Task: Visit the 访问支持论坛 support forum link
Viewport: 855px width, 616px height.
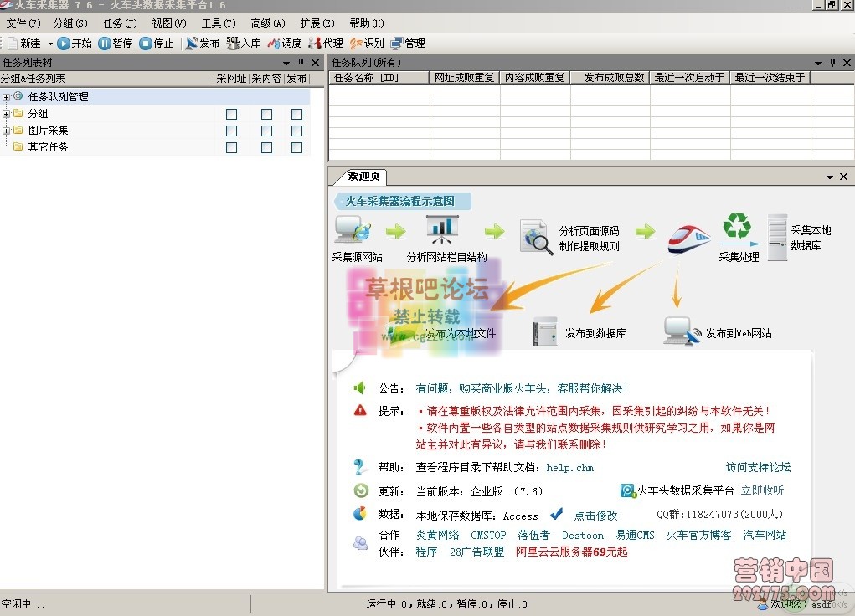Action: tap(757, 468)
